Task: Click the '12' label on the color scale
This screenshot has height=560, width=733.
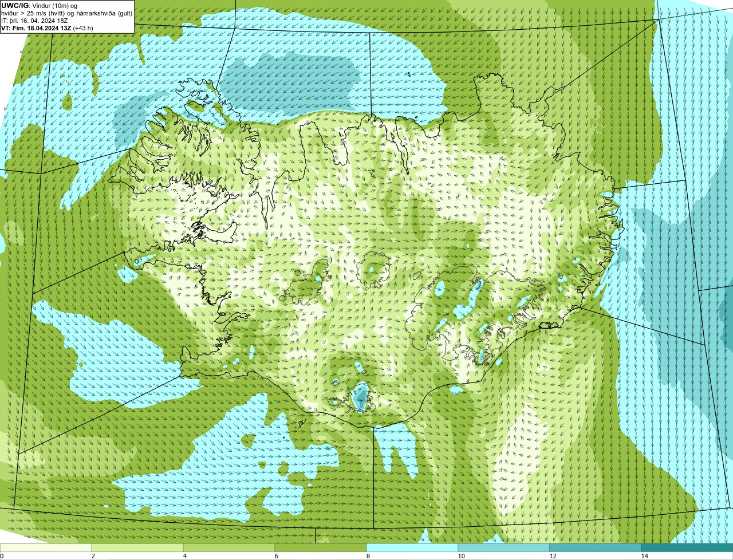Action: tap(553, 556)
